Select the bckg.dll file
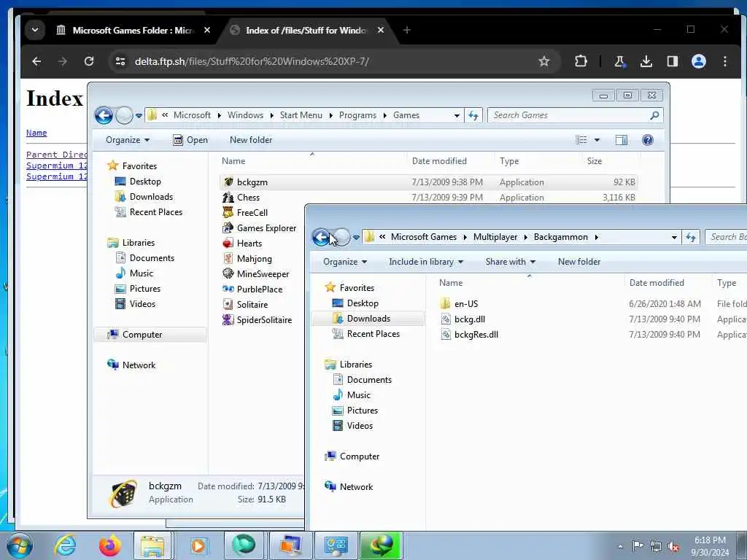The image size is (747, 560). click(x=462, y=319)
